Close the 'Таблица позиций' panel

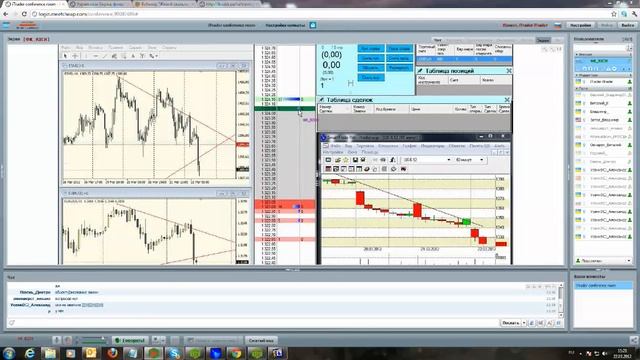click(x=509, y=71)
